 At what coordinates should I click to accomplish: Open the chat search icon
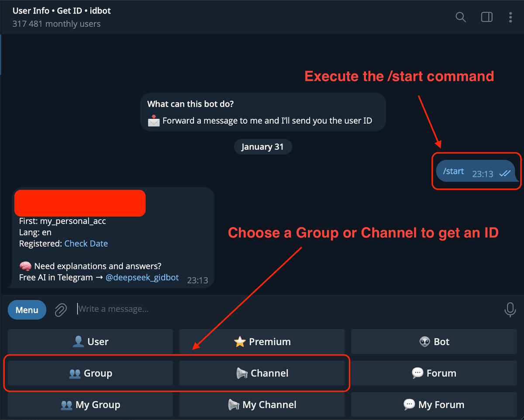point(461,17)
